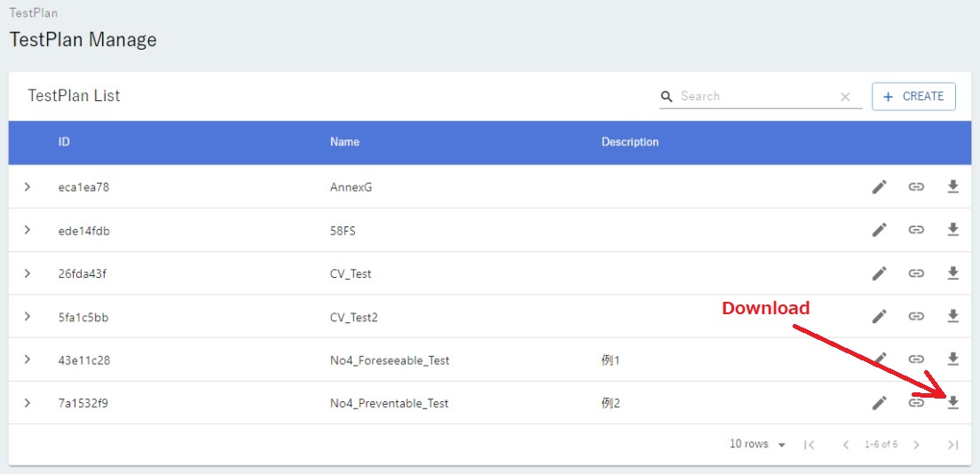Viewport: 980px width, 474px height.
Task: Sort by the ID column header
Action: (64, 142)
